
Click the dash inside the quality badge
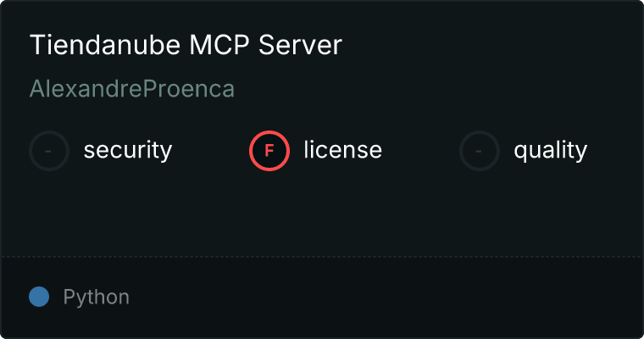point(480,151)
